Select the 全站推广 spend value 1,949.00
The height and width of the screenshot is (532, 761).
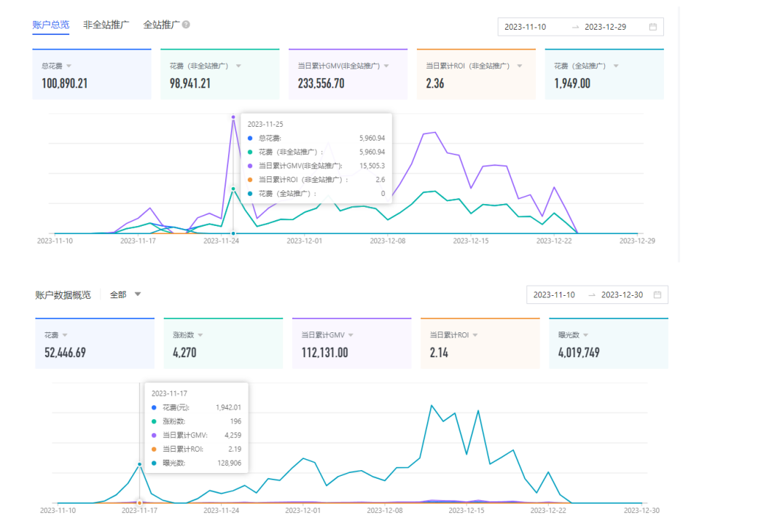572,84
